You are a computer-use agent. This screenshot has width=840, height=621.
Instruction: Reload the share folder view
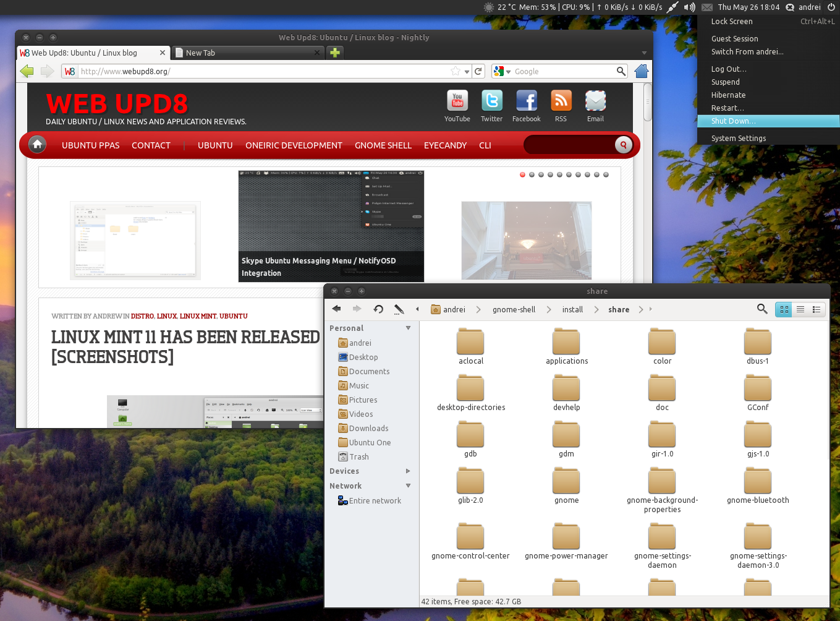(378, 309)
